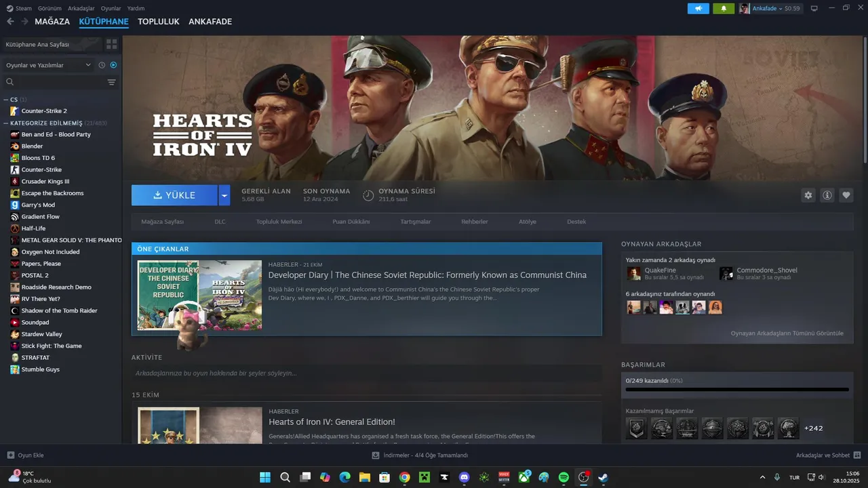Screen dimensions: 868x488
Task: Open Arkadaşlar ve Sohbet panel
Action: [829, 455]
